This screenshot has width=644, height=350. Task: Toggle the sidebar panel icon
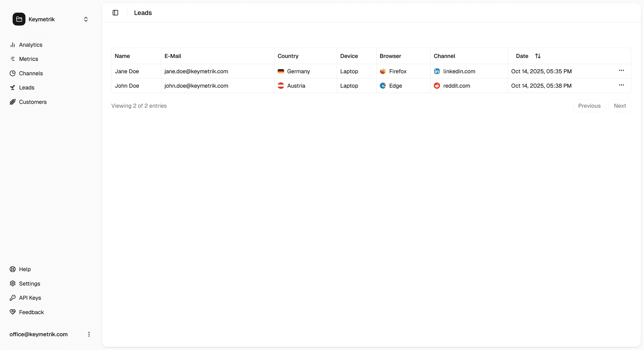[115, 13]
